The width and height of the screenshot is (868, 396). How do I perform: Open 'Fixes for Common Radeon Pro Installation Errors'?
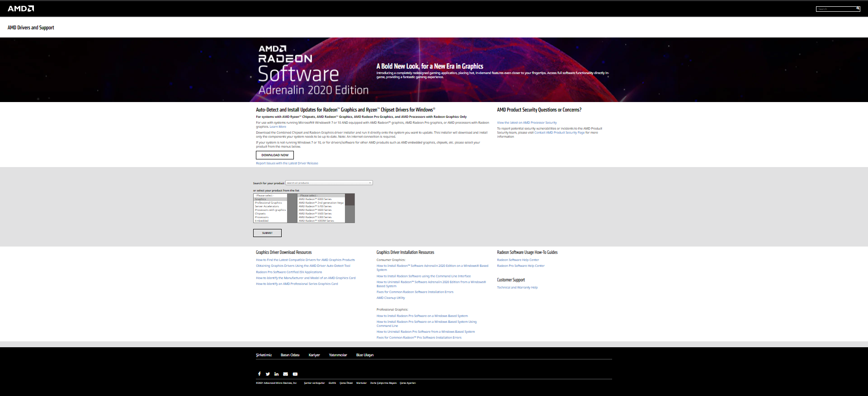[419, 338]
